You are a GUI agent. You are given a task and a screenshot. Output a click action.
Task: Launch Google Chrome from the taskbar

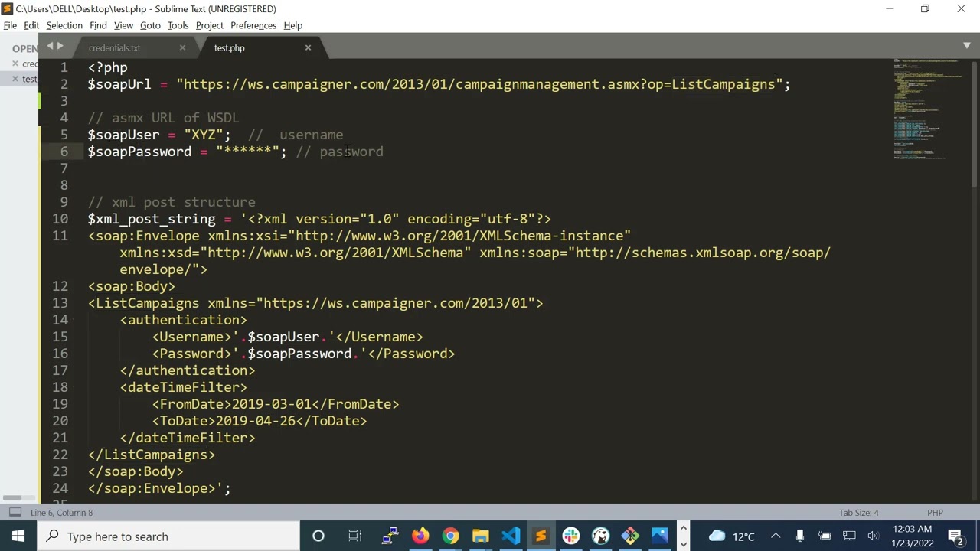(450, 536)
